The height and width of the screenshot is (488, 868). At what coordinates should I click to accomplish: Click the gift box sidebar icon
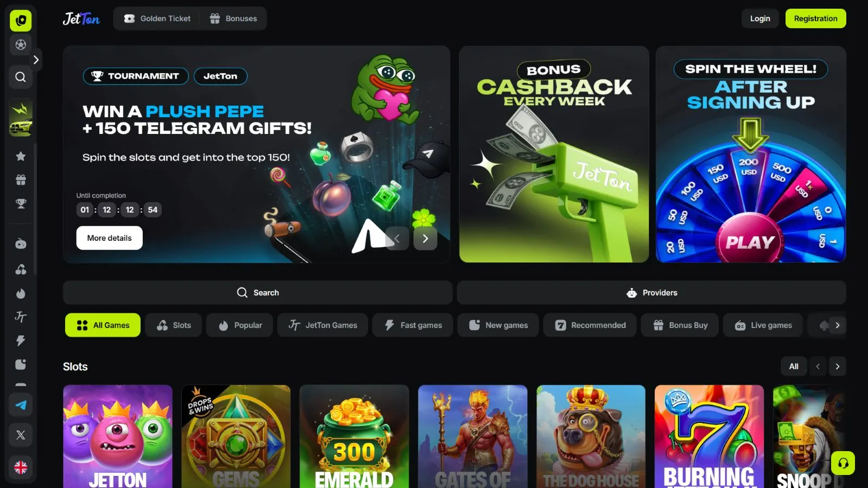tap(21, 179)
